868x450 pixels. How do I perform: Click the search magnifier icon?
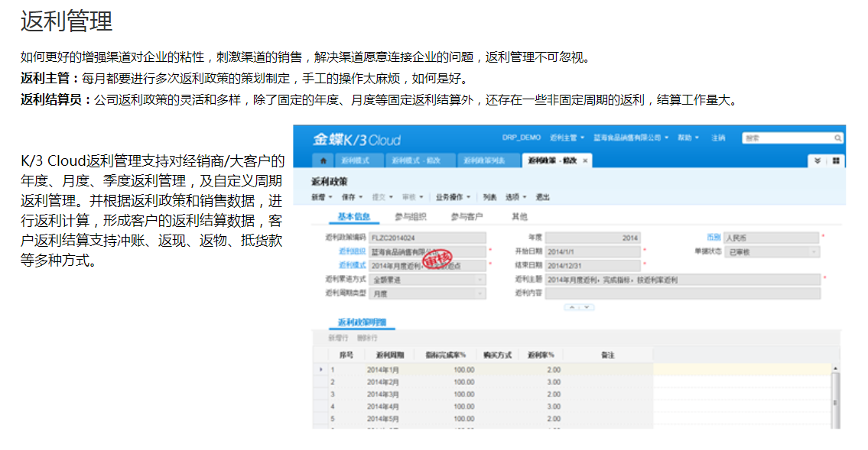coord(838,138)
